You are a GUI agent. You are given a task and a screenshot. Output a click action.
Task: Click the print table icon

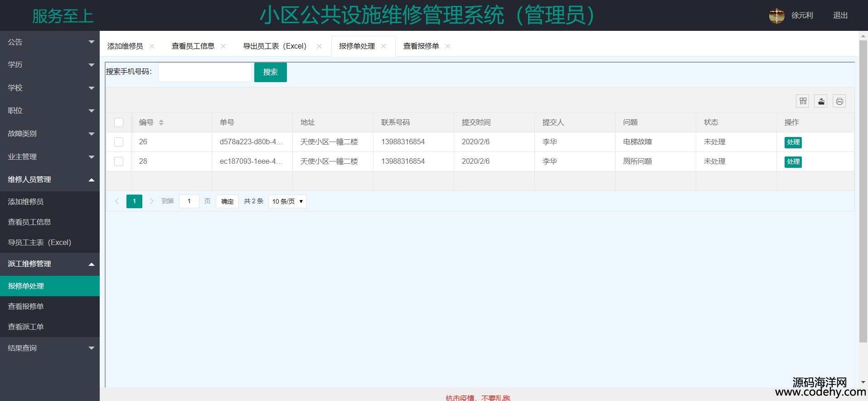(x=839, y=101)
